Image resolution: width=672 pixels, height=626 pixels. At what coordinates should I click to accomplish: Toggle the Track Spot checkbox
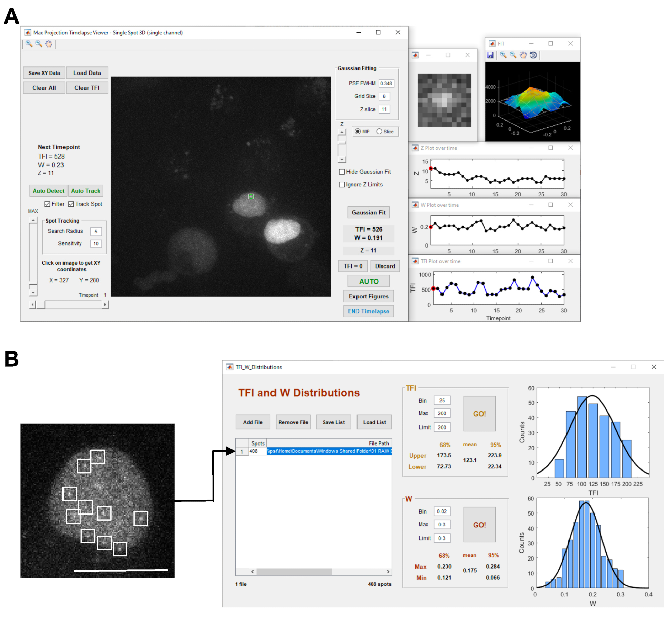tap(71, 204)
